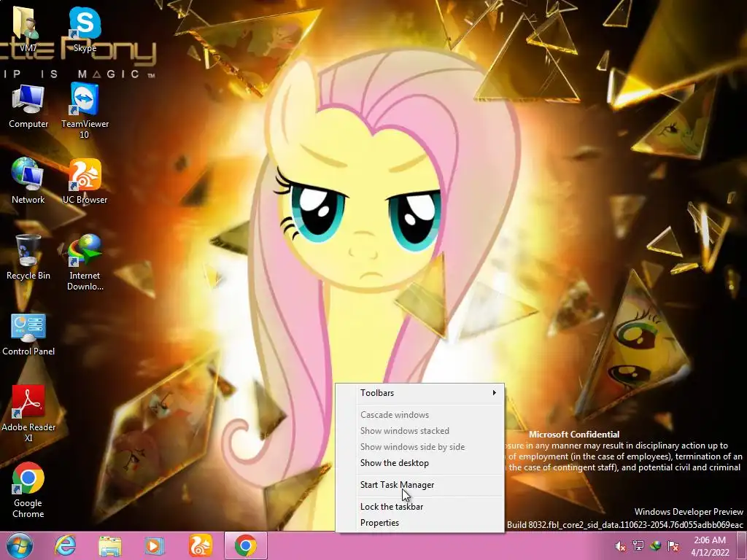The height and width of the screenshot is (560, 747).
Task: Click the UC Browser taskbar icon
Action: point(200,545)
